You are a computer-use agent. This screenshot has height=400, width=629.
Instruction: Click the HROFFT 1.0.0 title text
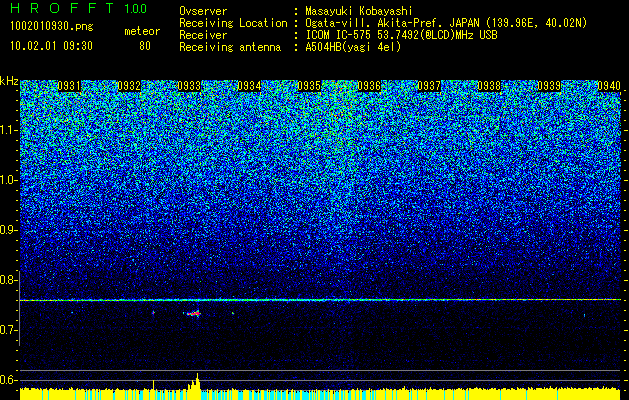pyautogui.click(x=79, y=8)
